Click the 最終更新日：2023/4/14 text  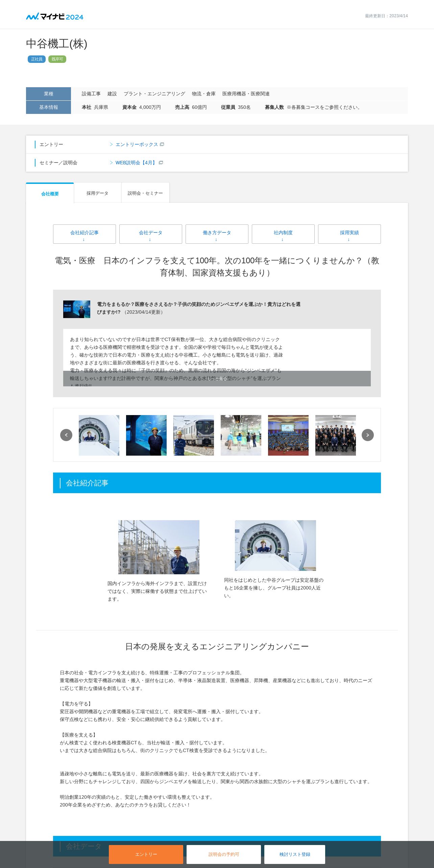pyautogui.click(x=386, y=16)
